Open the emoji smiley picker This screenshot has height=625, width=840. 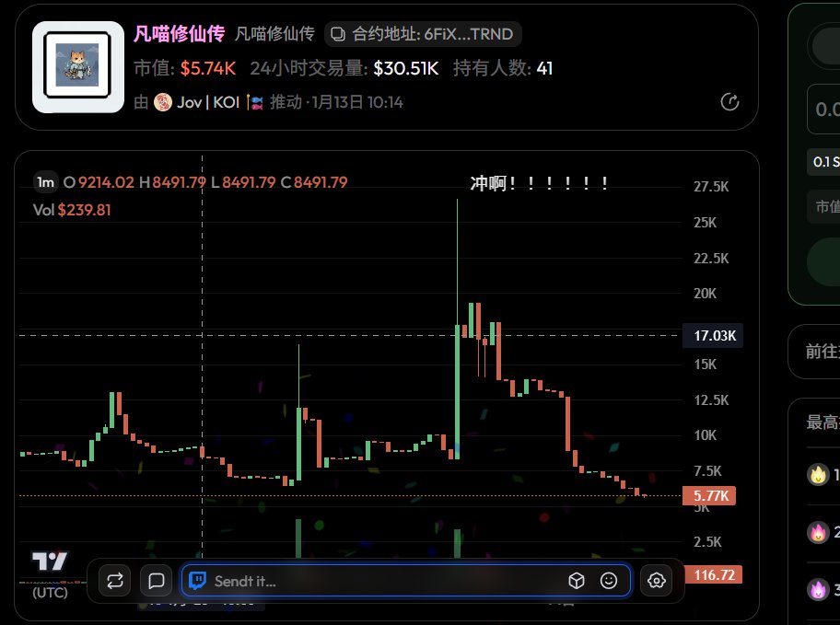(609, 581)
